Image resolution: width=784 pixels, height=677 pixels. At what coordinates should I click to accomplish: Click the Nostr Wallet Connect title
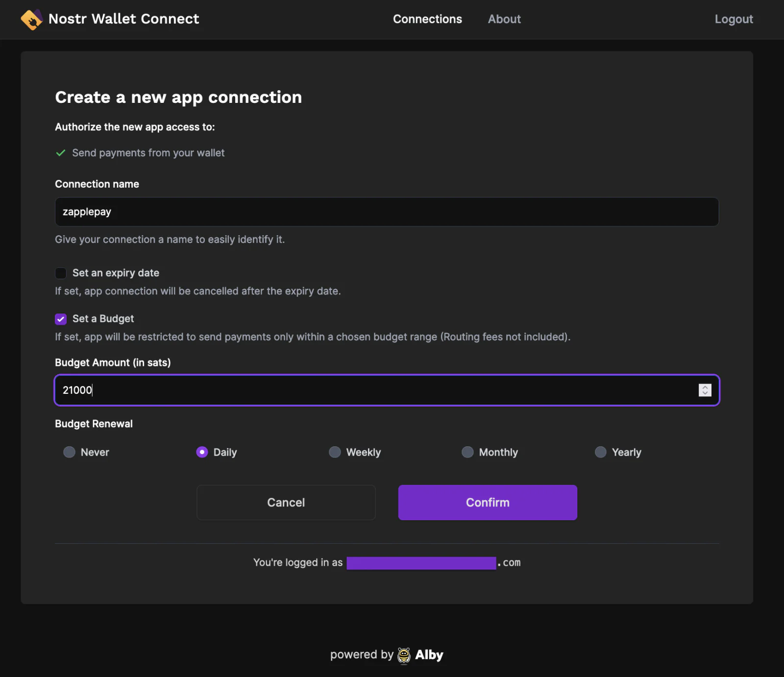124,19
